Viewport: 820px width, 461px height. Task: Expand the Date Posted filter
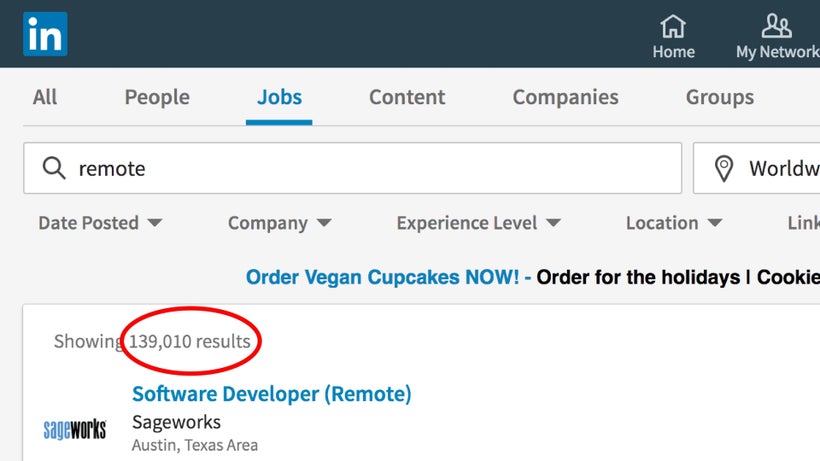click(100, 223)
